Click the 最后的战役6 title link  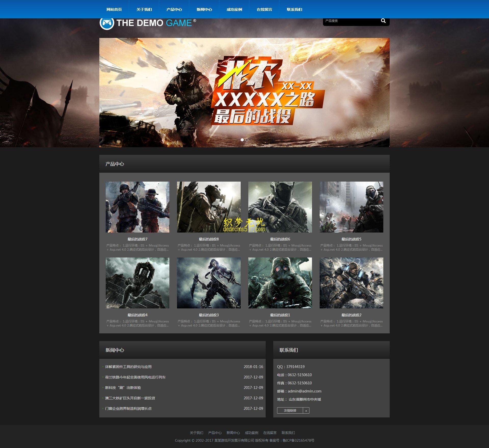[280, 239]
